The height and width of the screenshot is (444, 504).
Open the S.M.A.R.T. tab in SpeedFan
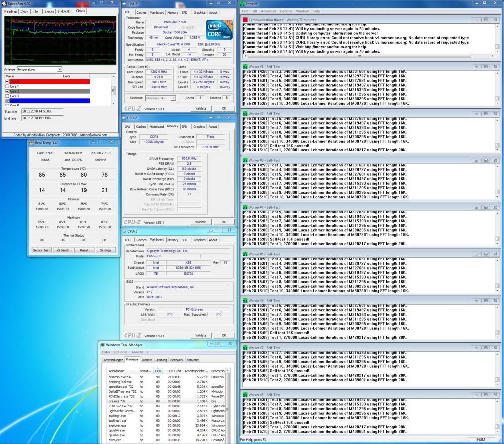coord(65,11)
